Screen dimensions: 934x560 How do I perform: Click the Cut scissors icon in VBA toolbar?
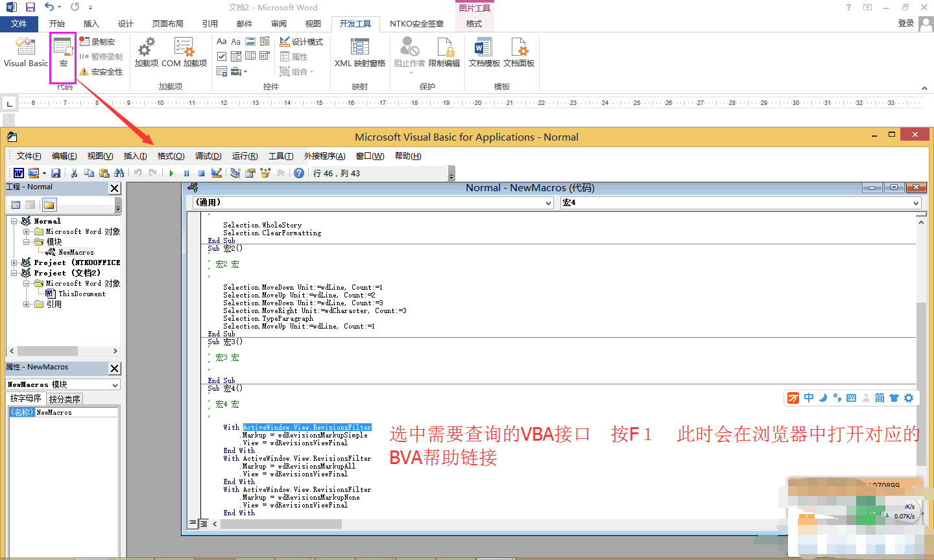[74, 173]
